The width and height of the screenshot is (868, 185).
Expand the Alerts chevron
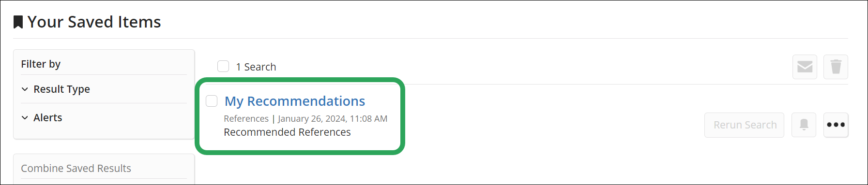click(25, 118)
